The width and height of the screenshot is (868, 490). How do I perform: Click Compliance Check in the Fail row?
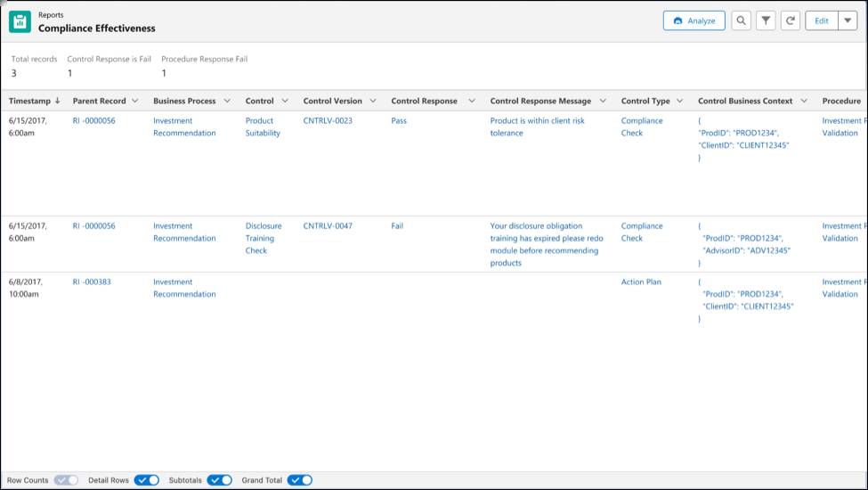(x=642, y=232)
